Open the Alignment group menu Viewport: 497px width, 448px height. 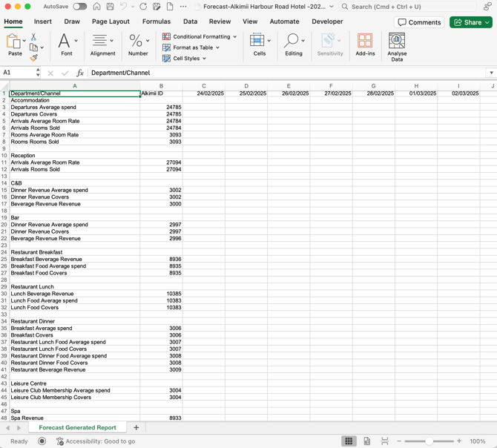[102, 45]
